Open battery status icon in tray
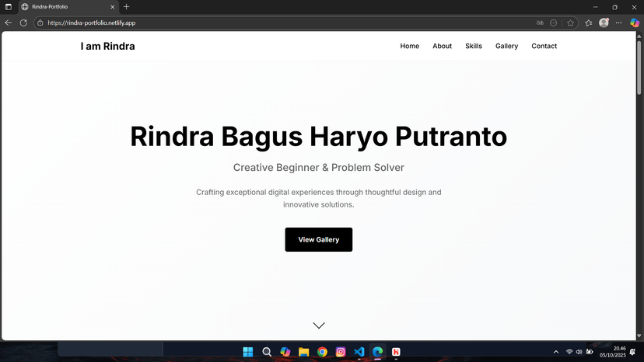The image size is (644, 362). click(x=590, y=352)
